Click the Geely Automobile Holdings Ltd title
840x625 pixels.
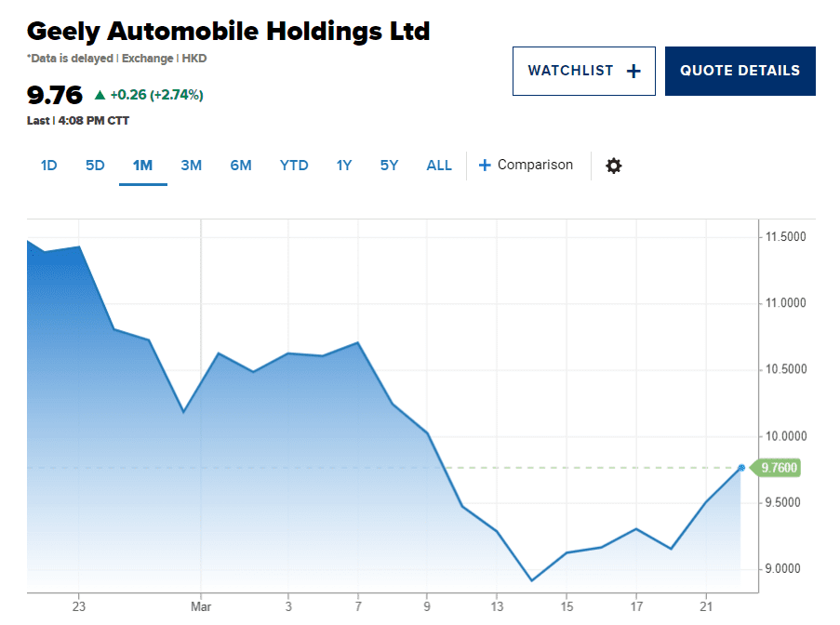point(229,31)
